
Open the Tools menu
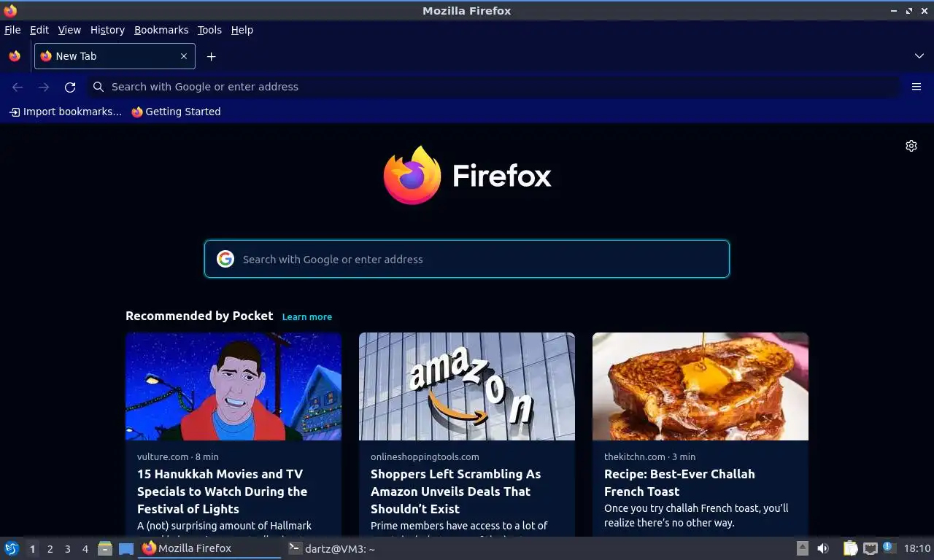(209, 30)
